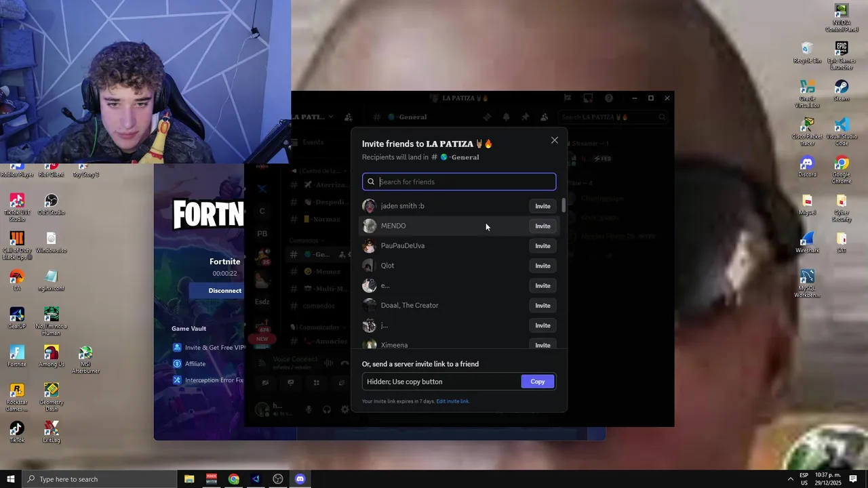
Task: Click jaden smith :b avatar
Action: pyautogui.click(x=369, y=206)
